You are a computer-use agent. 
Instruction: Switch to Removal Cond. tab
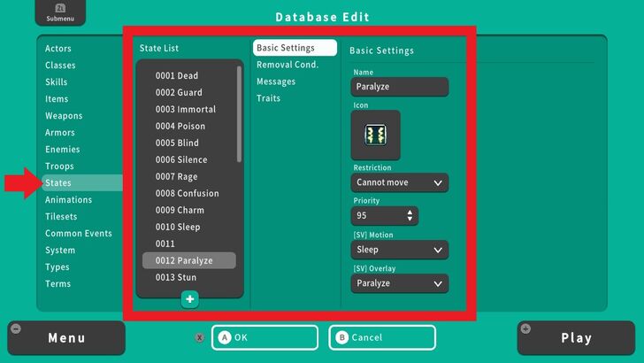(287, 65)
